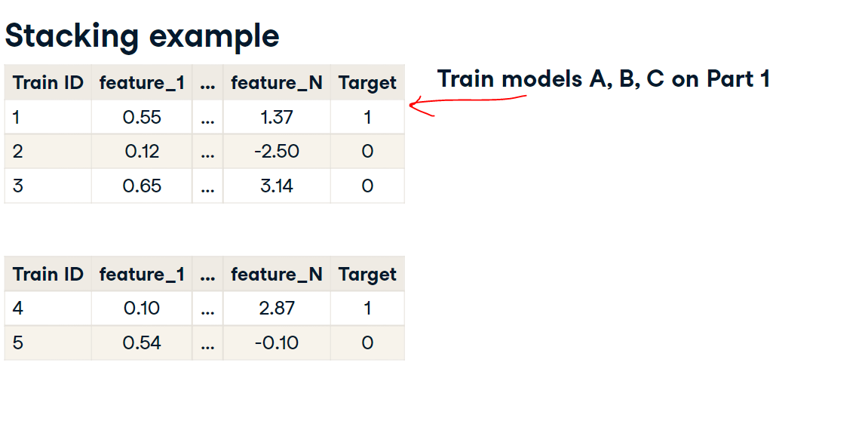Select the cell containing -2.50
Image resolution: width=868 pixels, height=433 pixels.
pyautogui.click(x=277, y=151)
